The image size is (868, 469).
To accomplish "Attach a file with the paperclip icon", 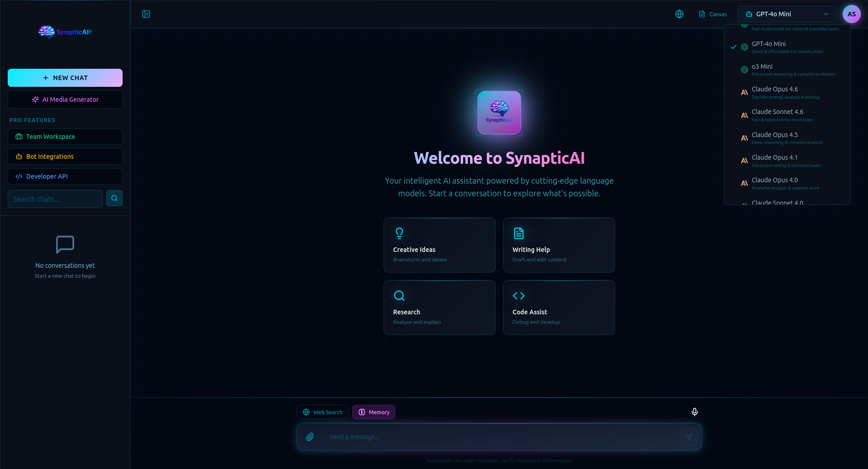I will (310, 437).
